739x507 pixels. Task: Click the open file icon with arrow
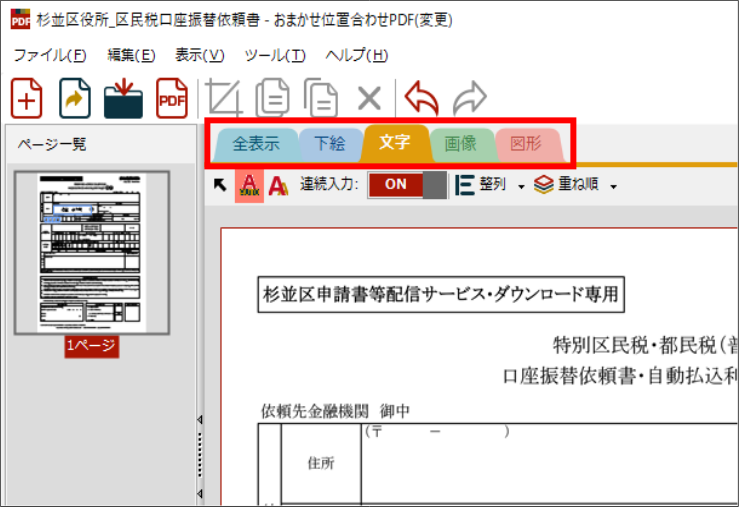coord(75,98)
